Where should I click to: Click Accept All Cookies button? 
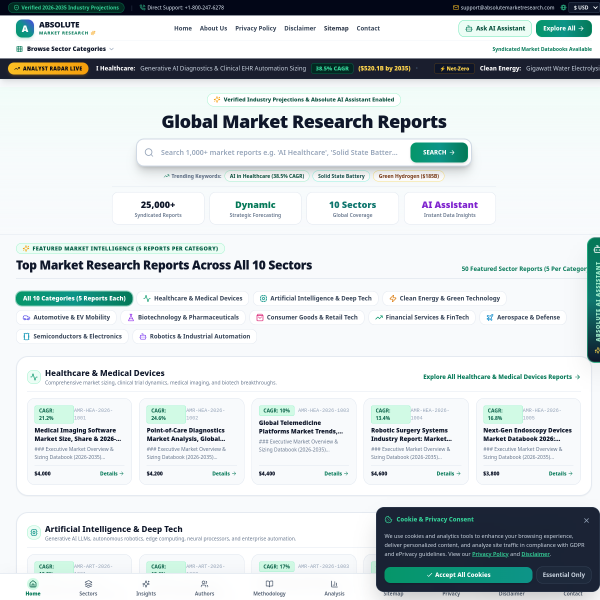pyautogui.click(x=458, y=575)
